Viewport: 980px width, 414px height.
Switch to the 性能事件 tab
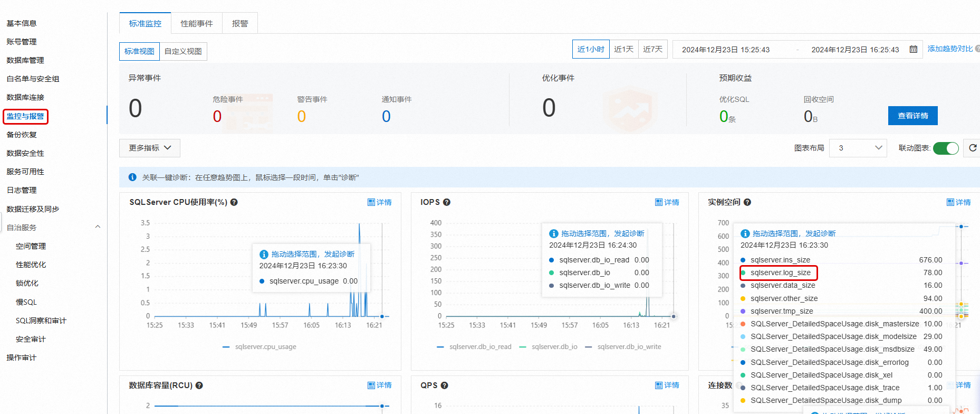tap(197, 23)
